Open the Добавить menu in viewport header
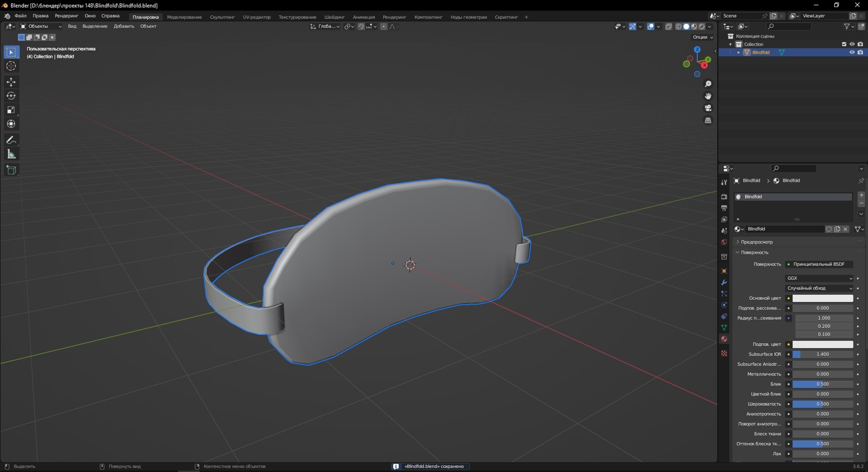 124,26
